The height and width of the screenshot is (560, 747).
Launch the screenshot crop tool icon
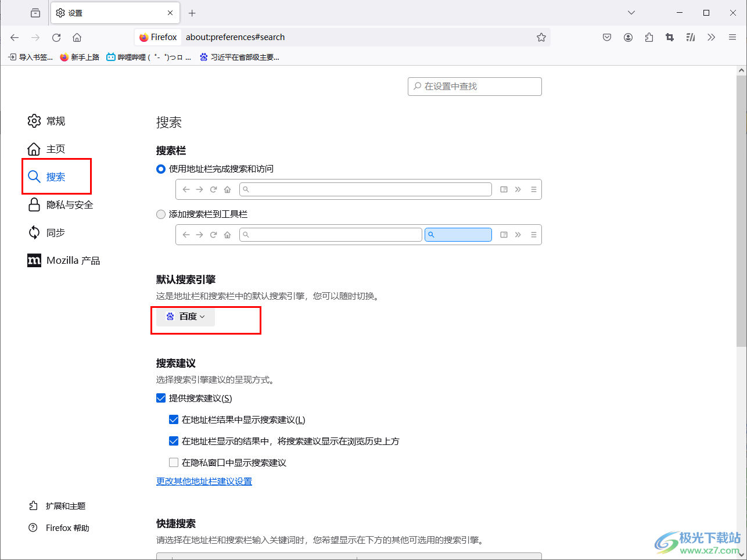pos(670,37)
